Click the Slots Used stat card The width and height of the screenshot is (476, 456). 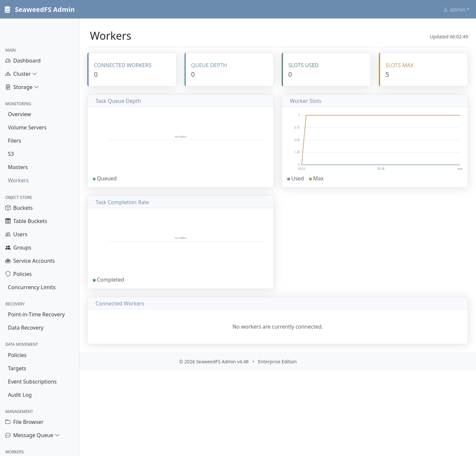[326, 69]
